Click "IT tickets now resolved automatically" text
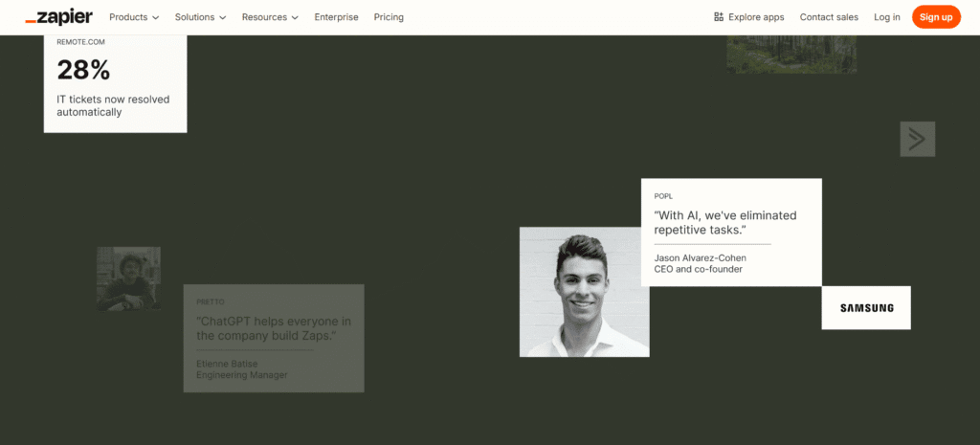980x445 pixels. pos(113,105)
